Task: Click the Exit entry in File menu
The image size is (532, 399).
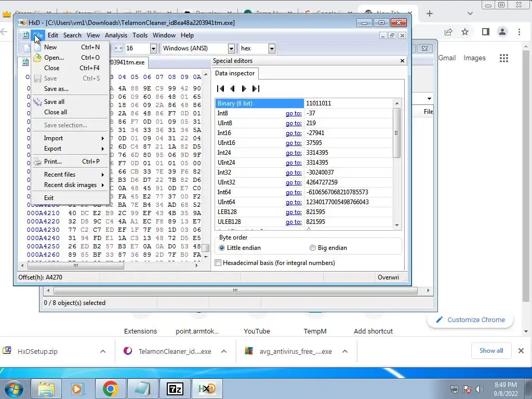Action: 70,198
